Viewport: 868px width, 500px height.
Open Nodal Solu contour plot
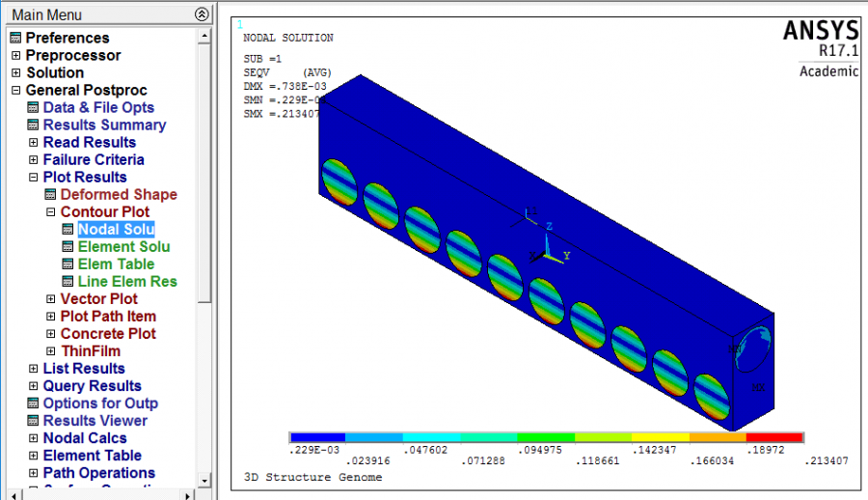pyautogui.click(x=117, y=230)
